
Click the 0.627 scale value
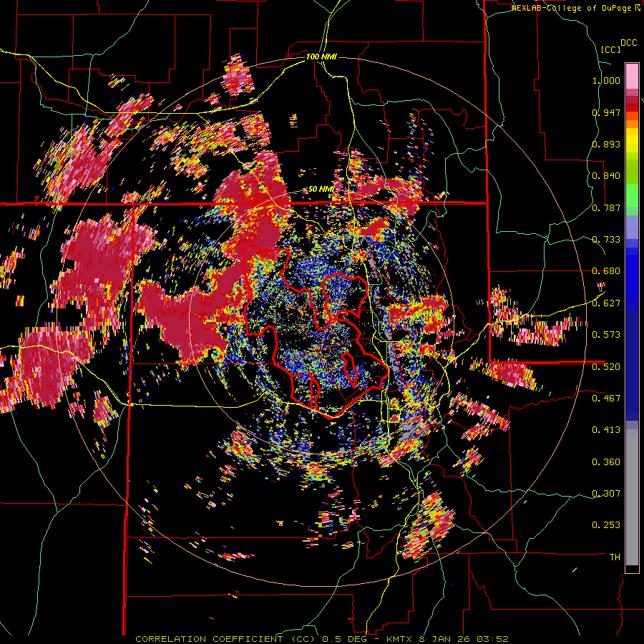coord(606,303)
